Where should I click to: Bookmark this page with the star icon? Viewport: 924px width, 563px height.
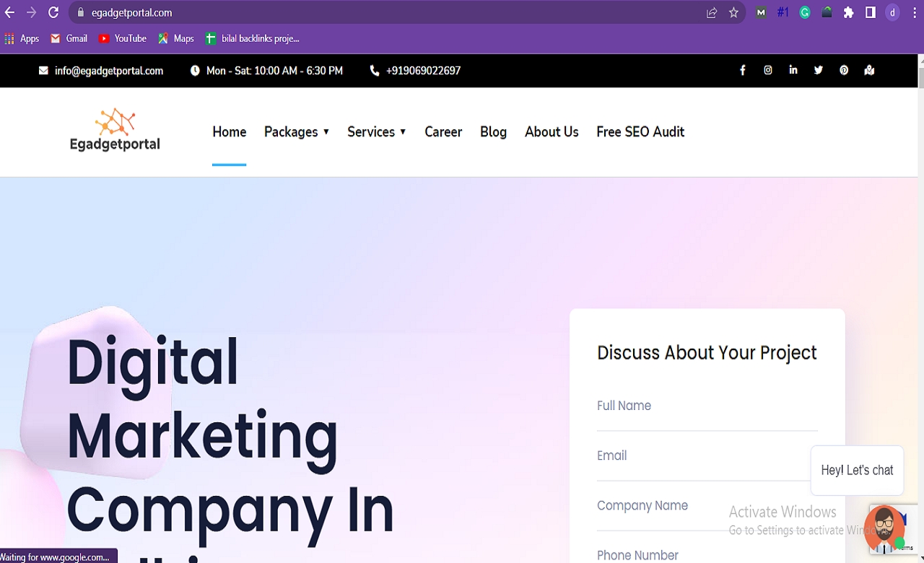(733, 12)
